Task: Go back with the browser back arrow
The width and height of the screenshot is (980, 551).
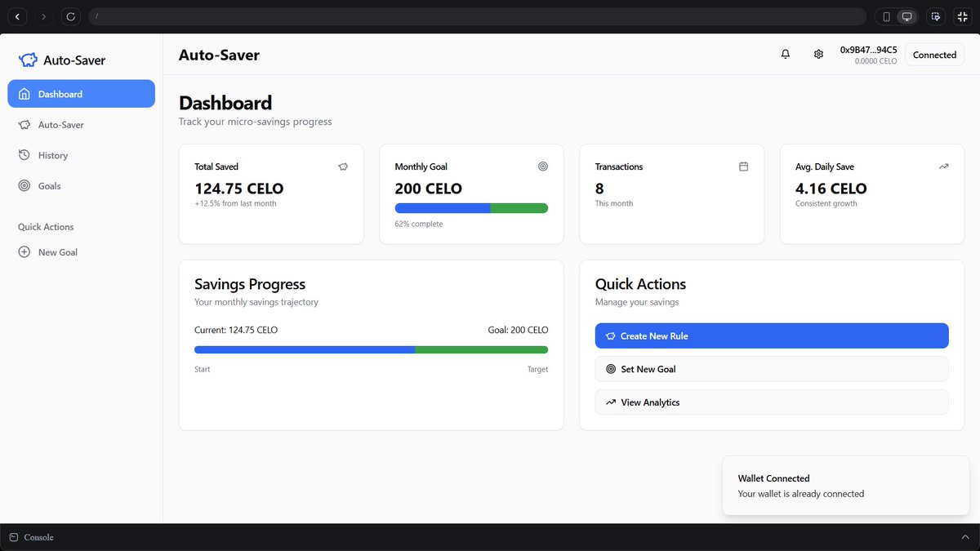Action: click(x=17, y=16)
